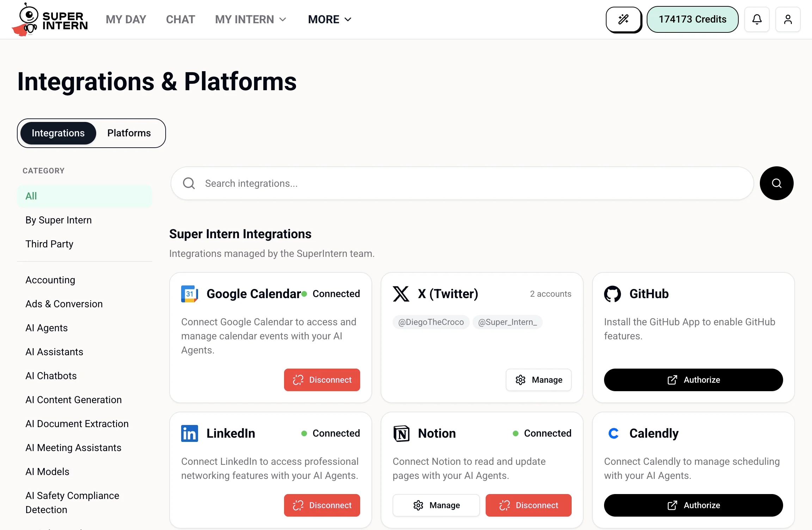This screenshot has height=530, width=812.
Task: Click LinkedIn Connected status
Action: (x=331, y=433)
